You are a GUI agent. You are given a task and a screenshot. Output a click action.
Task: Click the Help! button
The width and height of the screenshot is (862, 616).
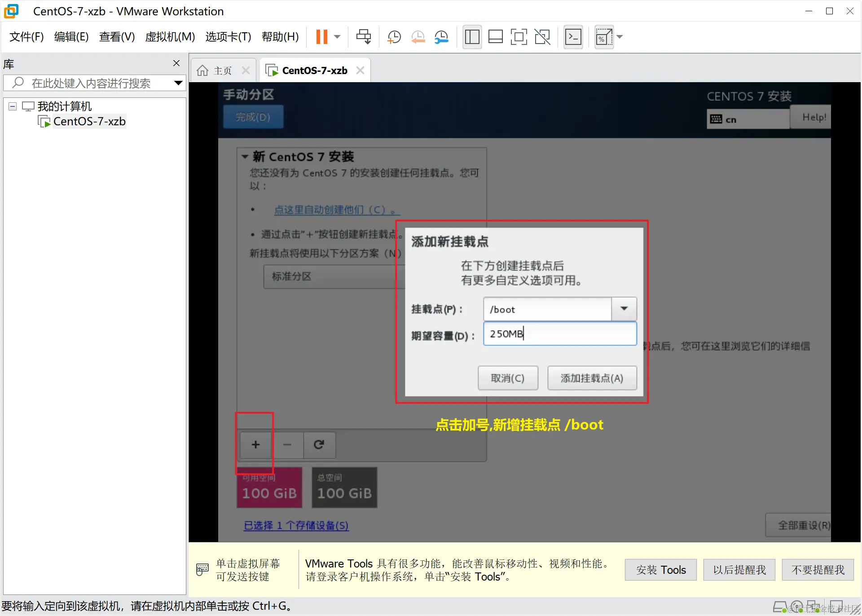click(811, 117)
